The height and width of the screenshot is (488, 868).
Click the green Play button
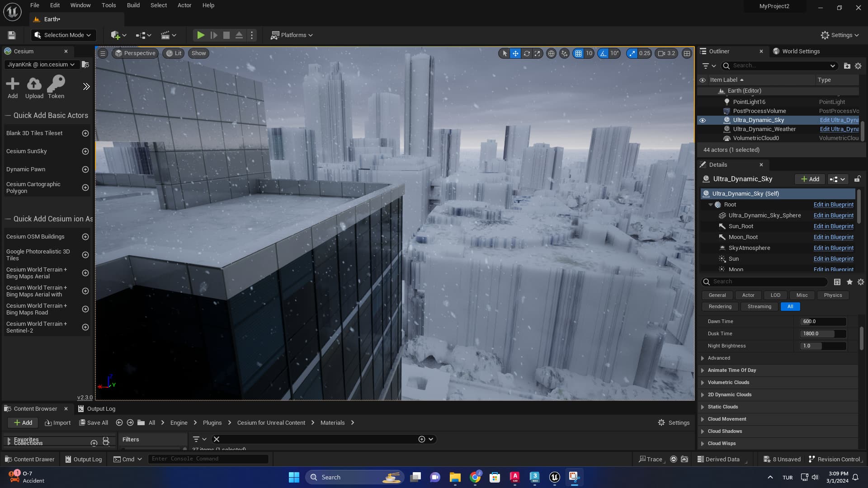pyautogui.click(x=201, y=35)
